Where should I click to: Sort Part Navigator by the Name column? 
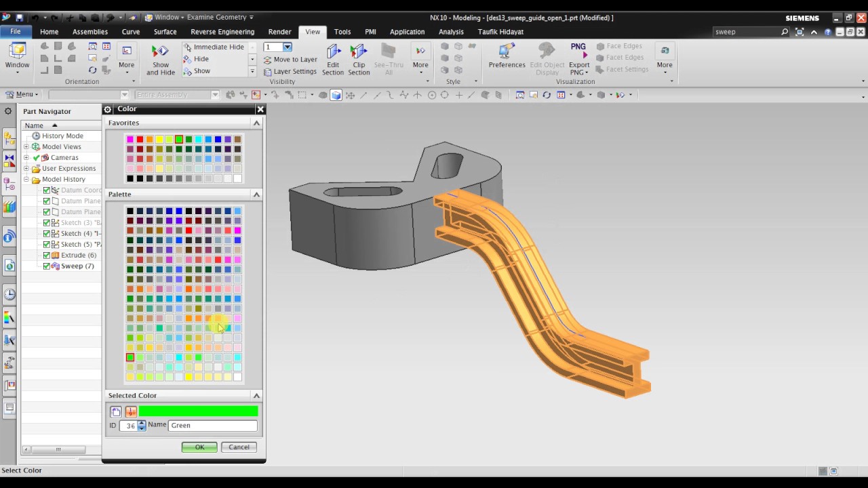point(61,125)
